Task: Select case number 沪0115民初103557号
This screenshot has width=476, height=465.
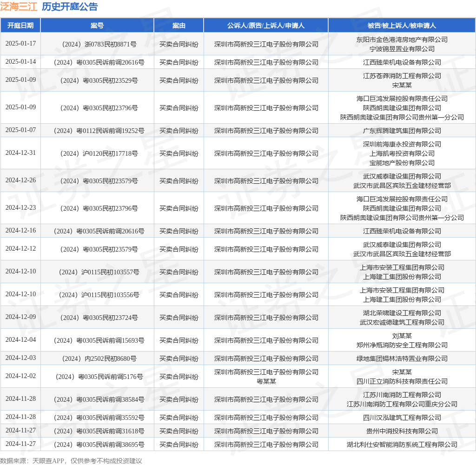Action: click(x=110, y=272)
